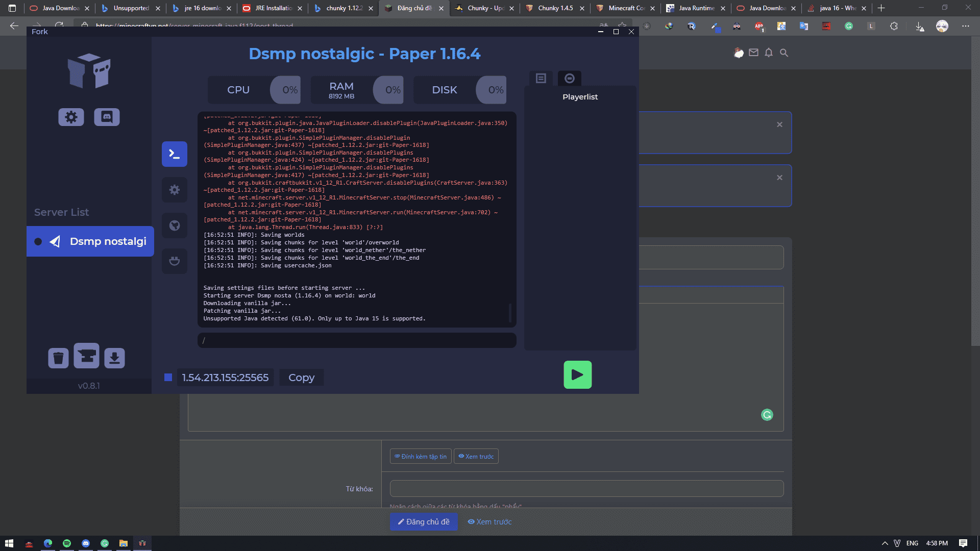Switch to the ban list tab
The image size is (980, 551).
coord(570,78)
